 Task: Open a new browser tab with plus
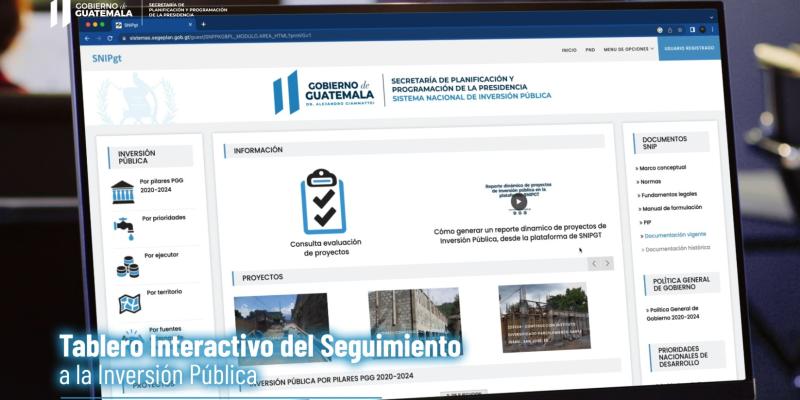[x=203, y=24]
